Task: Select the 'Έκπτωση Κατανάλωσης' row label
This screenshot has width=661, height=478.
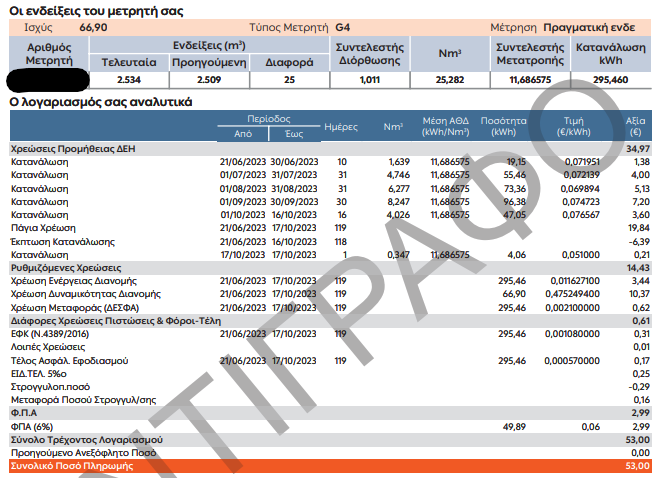Action: [63, 242]
